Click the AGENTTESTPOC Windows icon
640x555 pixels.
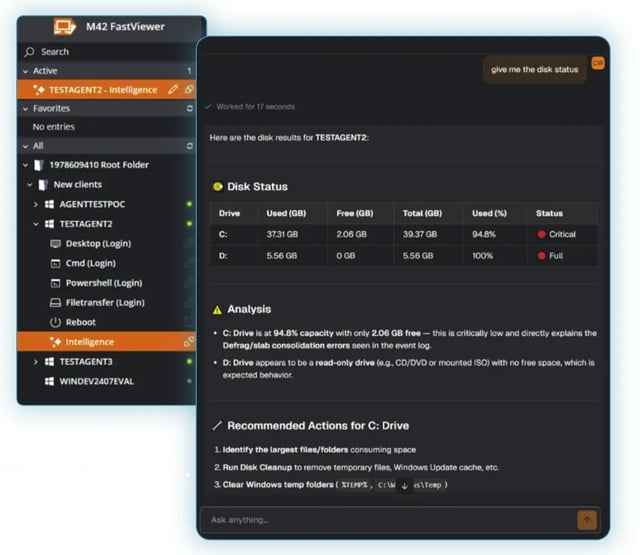click(49, 204)
